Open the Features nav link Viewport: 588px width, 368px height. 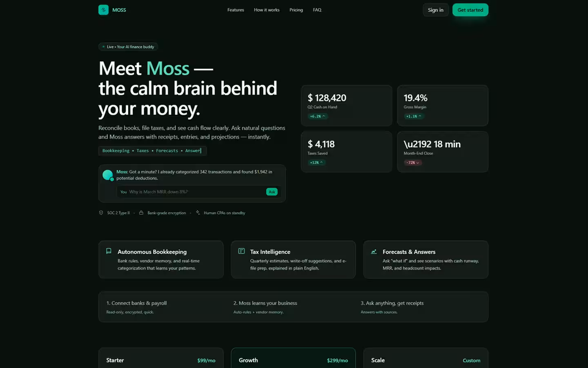[236, 10]
